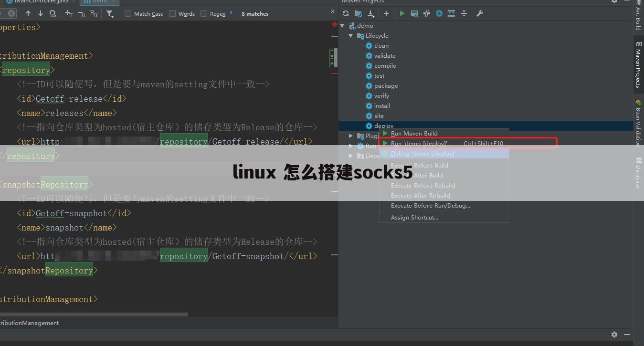Choose Assign Shortcut... menu entry
644x346 pixels.
(x=444, y=217)
